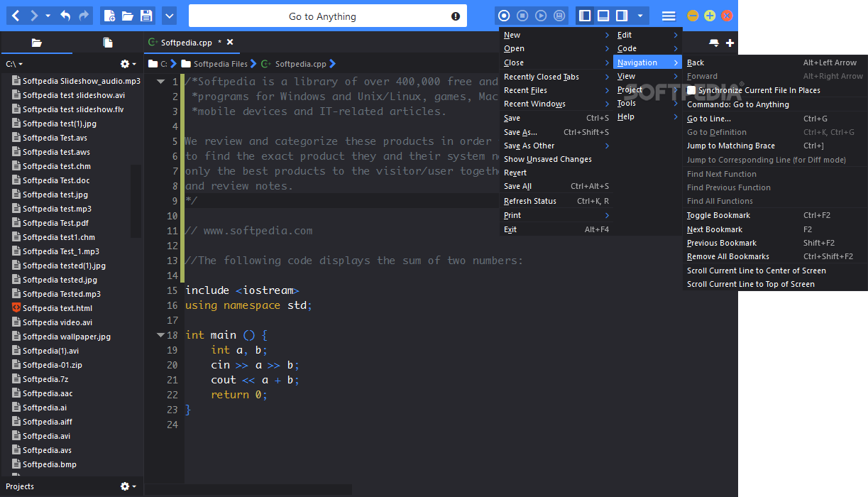Choose Commando: Go to Anything entry
The width and height of the screenshot is (868, 497).
[775, 104]
